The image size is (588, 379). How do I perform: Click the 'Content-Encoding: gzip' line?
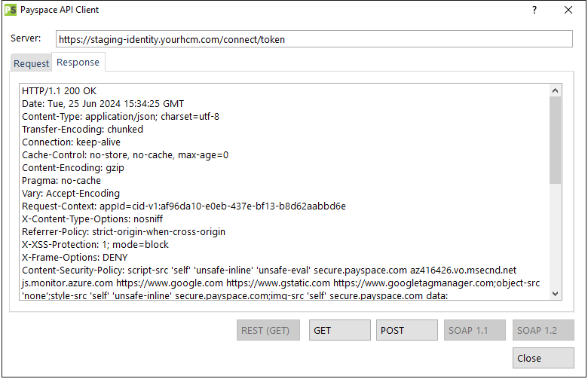(x=73, y=168)
